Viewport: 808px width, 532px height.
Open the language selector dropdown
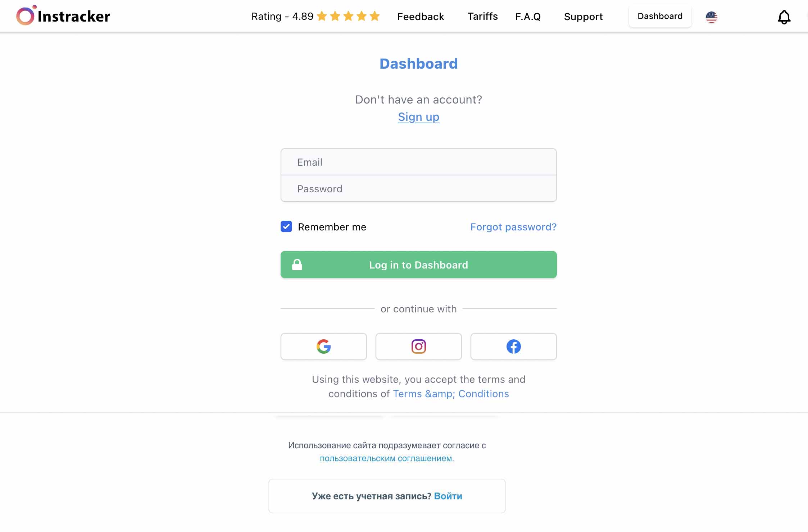(x=711, y=16)
